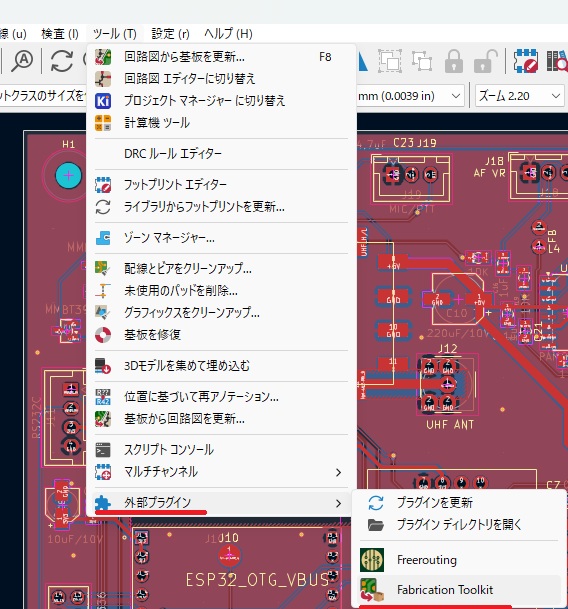Expand the マルチチャンネル submenu arrow

click(x=338, y=472)
